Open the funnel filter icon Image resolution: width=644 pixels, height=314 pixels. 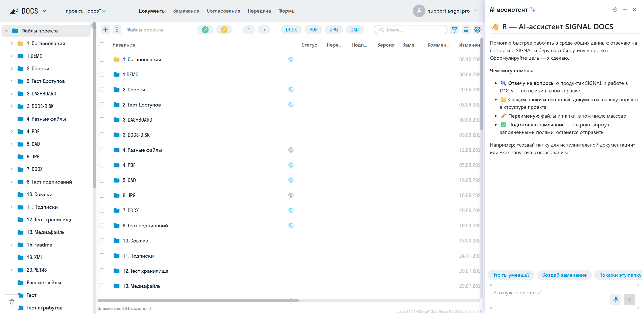click(x=454, y=30)
